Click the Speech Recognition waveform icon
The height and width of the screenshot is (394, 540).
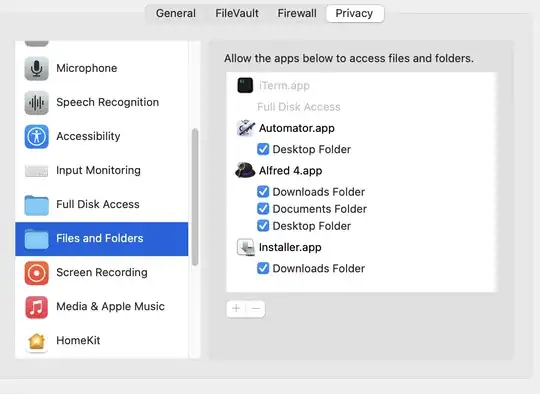(37, 102)
